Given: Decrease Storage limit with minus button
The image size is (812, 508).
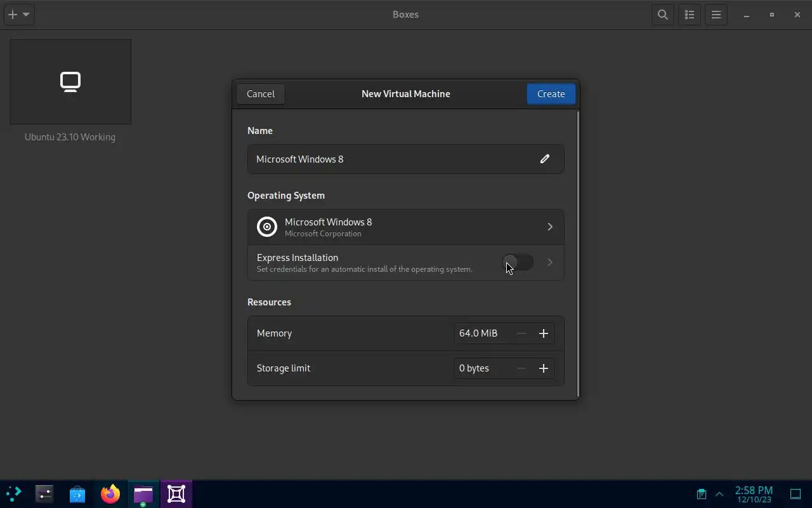Looking at the screenshot, I should (x=521, y=368).
